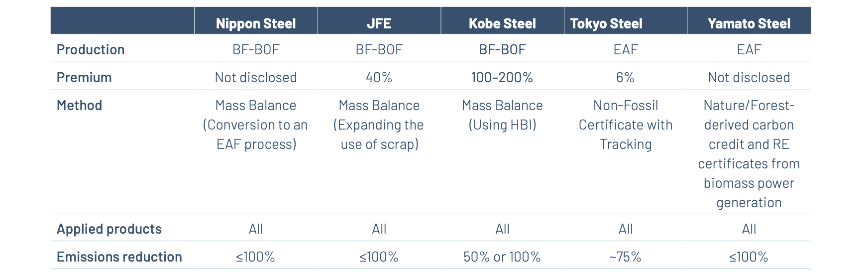This screenshot has width=868, height=279.
Task: Select Nippon Steel's 'Conversion to an EAF process' method
Action: click(256, 125)
